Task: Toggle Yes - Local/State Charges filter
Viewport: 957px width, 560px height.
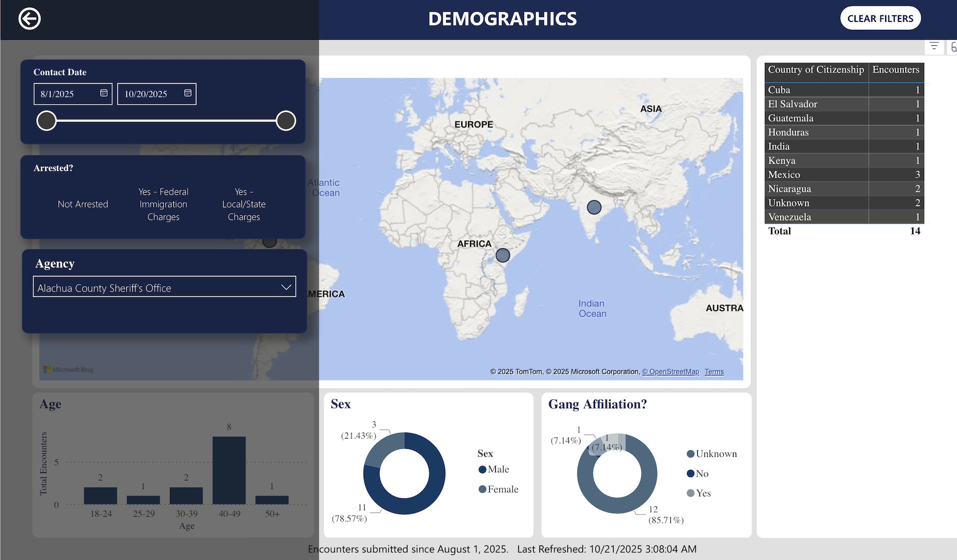Action: click(244, 205)
